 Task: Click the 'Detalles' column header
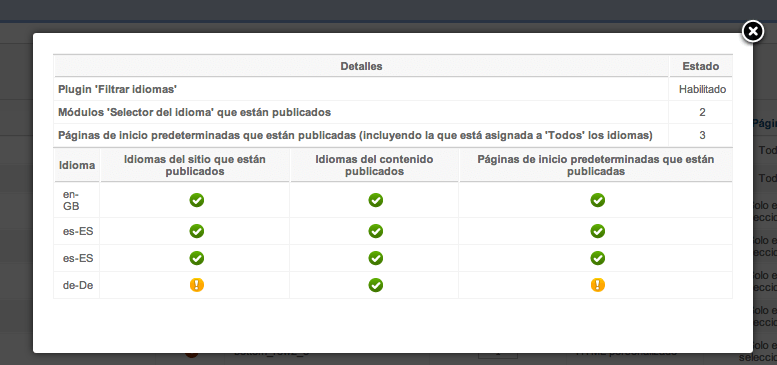(x=361, y=66)
